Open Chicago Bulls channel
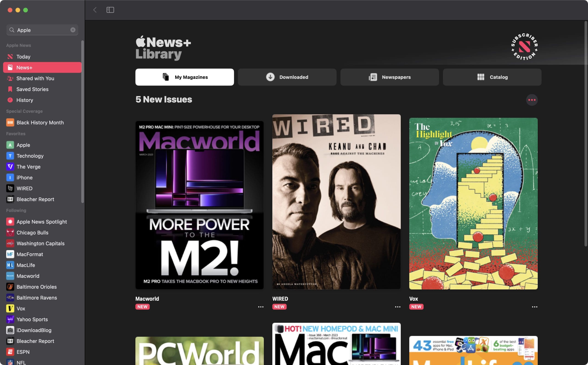The image size is (588, 365). tap(42, 233)
